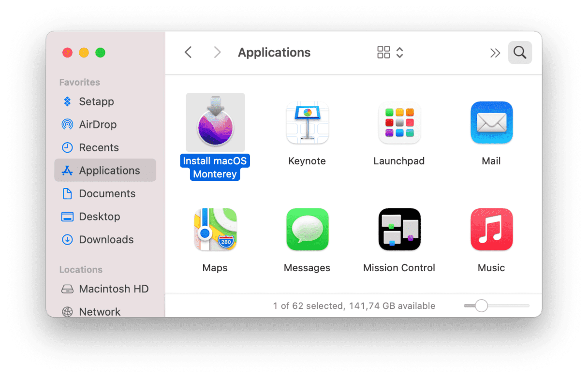588x378 pixels.
Task: Select the Maps app icon
Action: pos(215,229)
